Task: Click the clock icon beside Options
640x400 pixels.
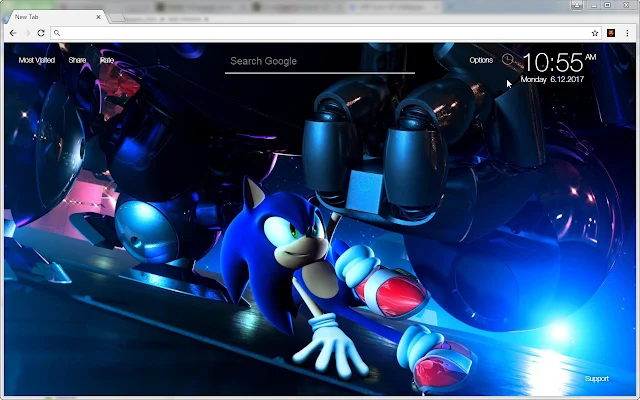Action: click(x=507, y=60)
